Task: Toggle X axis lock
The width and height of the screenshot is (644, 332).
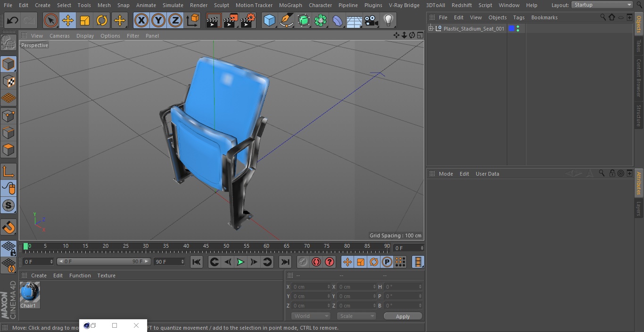Action: 141,20
